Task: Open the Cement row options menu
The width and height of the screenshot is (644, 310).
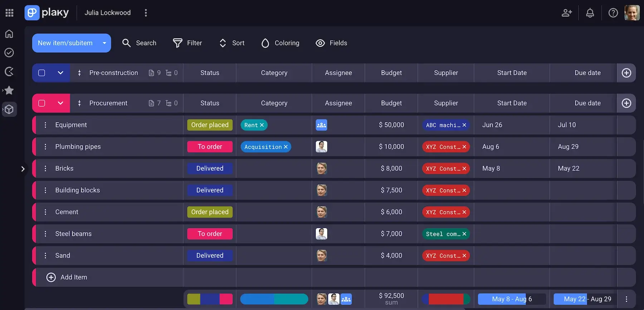Action: pos(45,212)
